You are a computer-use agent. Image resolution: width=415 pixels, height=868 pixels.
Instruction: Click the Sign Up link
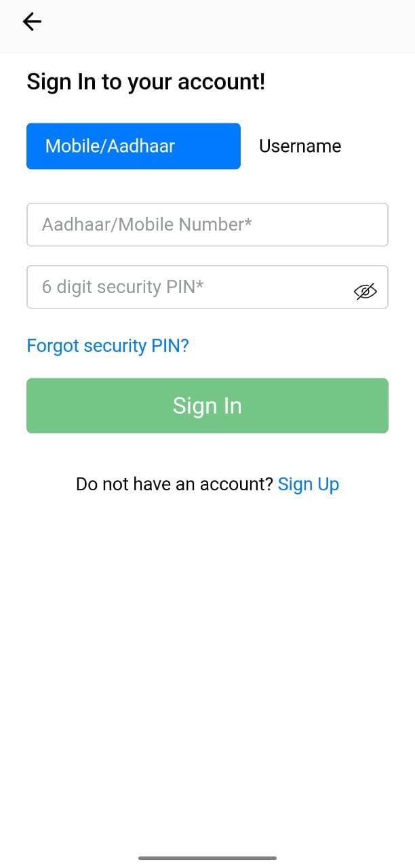click(309, 484)
